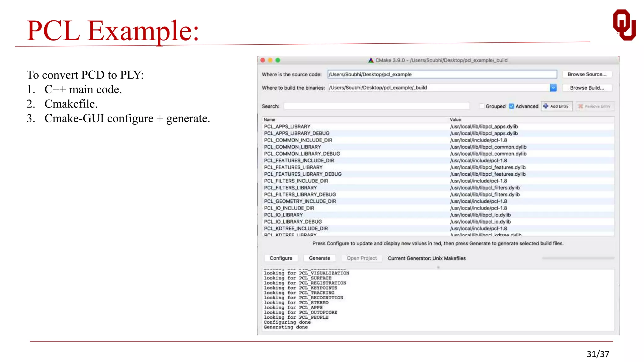The height and width of the screenshot is (362, 644).
Task: Expand the build binaries path dropdown
Action: tap(553, 88)
